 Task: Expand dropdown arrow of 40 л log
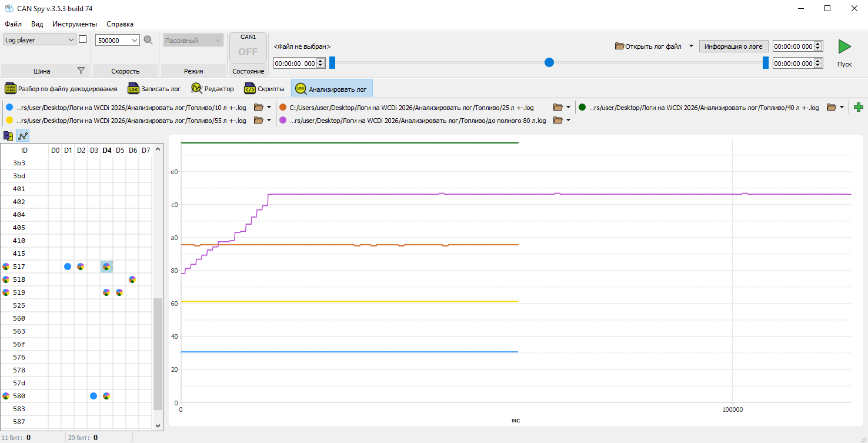(842, 107)
